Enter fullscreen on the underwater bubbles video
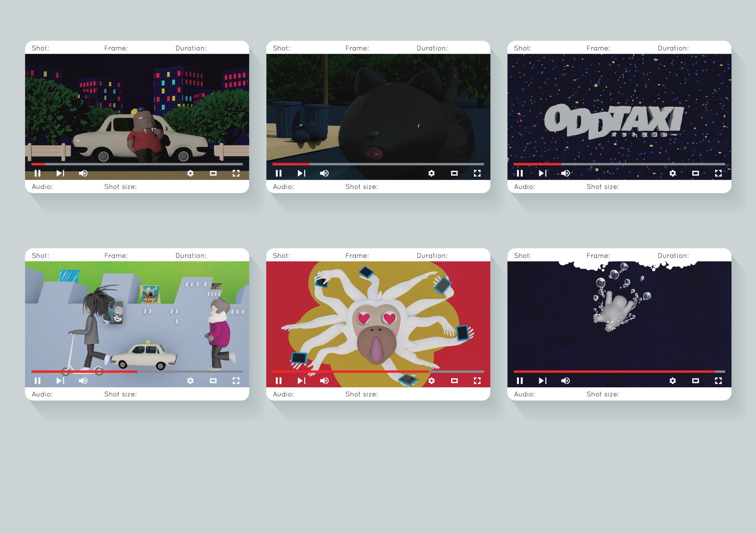This screenshot has width=756, height=534. (718, 381)
